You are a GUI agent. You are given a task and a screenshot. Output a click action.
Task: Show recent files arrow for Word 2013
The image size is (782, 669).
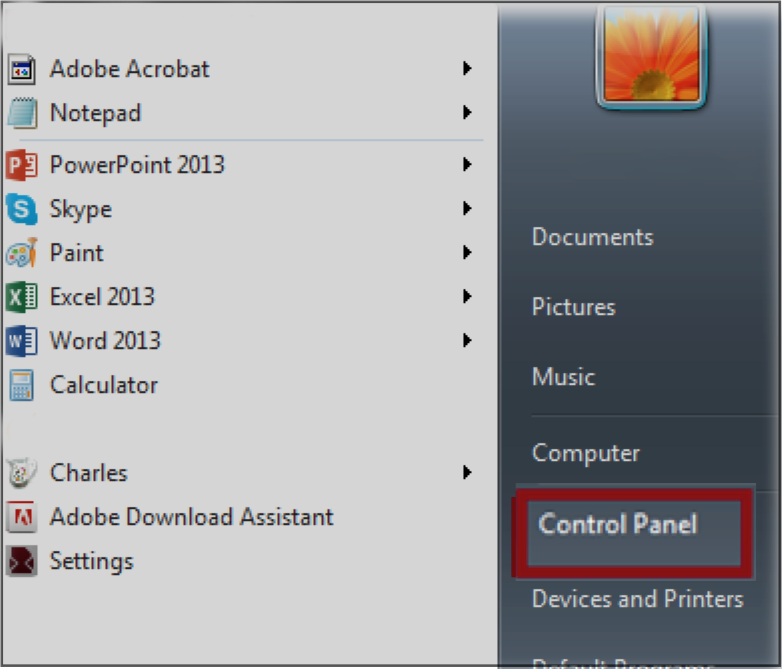pyautogui.click(x=467, y=340)
